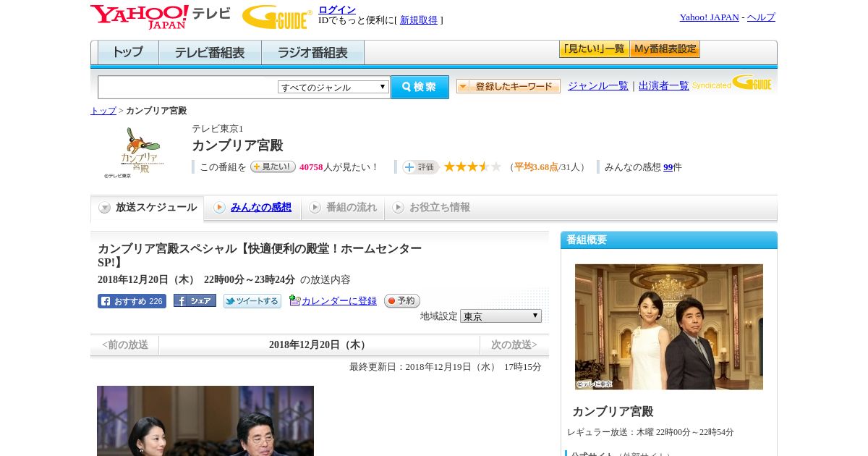Screen dimensions: 868x456
Task: Expand 登録したキーワード dropdown
Action: click(x=509, y=86)
